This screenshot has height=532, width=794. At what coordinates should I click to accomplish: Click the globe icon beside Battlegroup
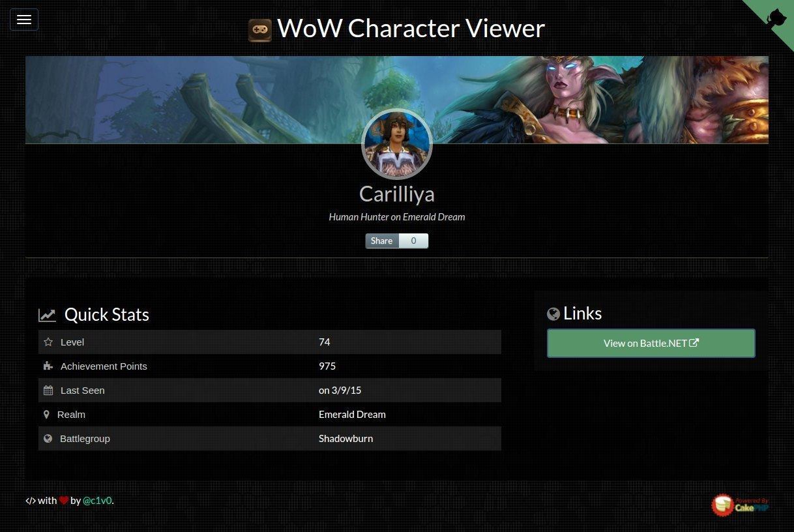pyautogui.click(x=48, y=438)
